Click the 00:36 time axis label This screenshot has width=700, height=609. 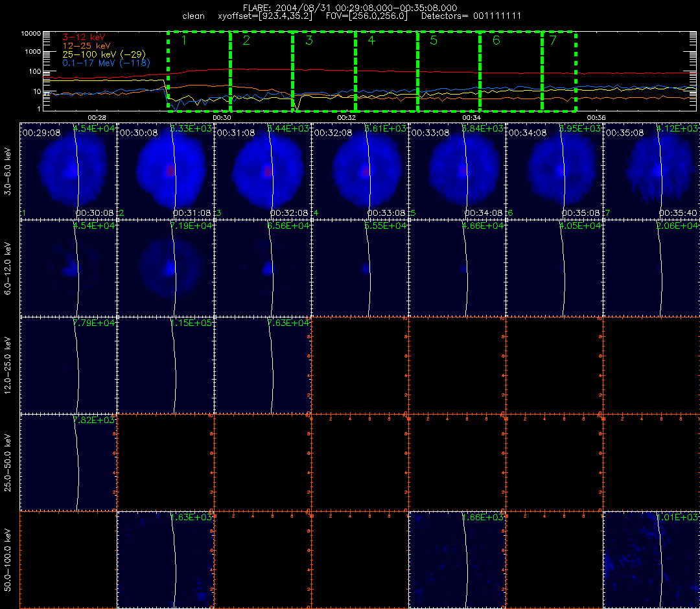pos(596,117)
